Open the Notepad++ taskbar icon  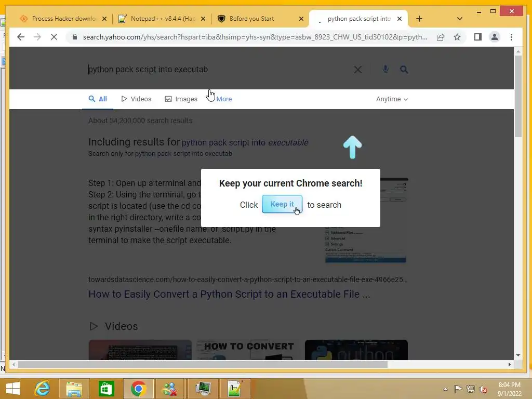click(x=235, y=389)
